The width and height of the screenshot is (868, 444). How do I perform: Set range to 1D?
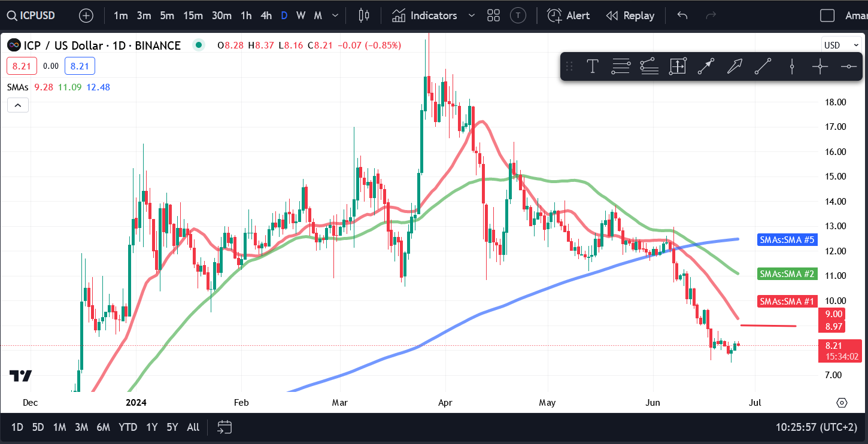[17, 427]
